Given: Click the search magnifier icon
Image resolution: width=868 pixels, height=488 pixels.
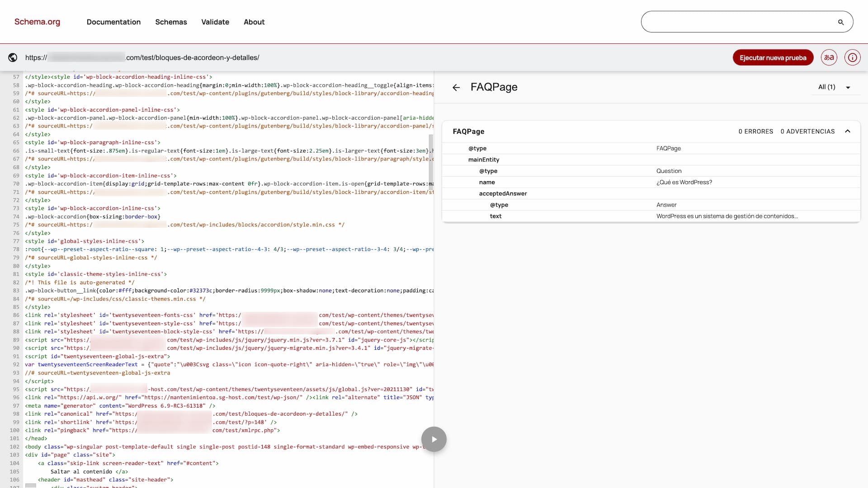Looking at the screenshot, I should 840,22.
